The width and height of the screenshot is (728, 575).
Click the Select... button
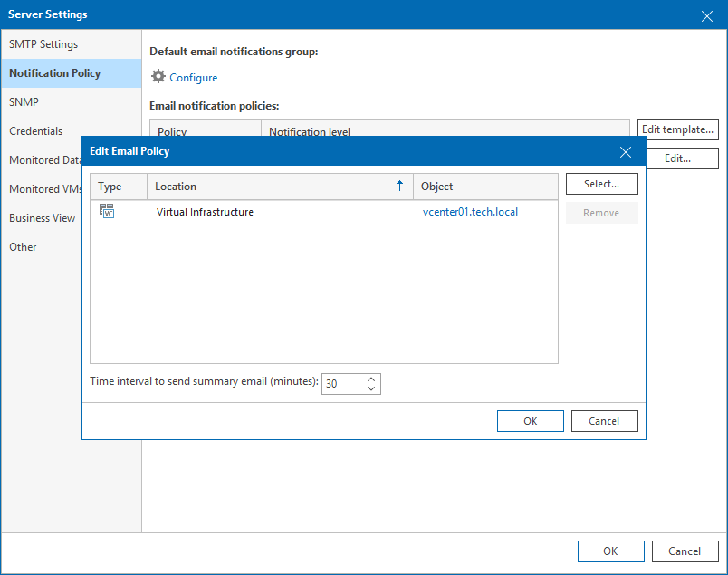tap(601, 184)
